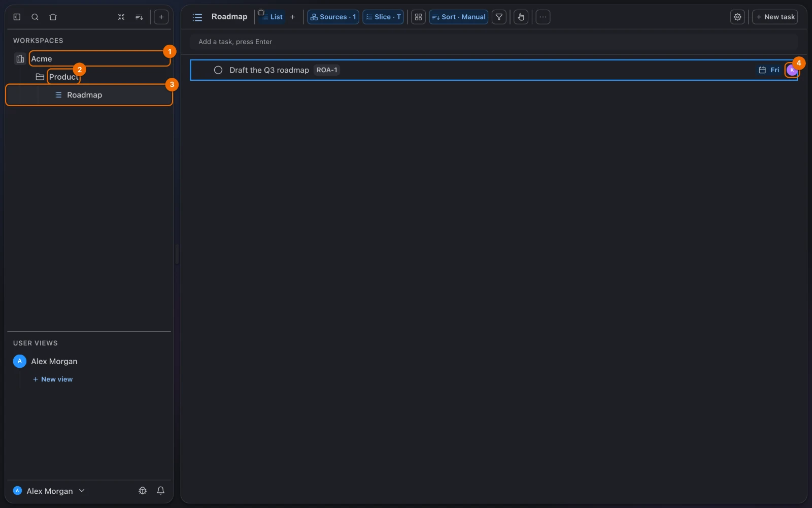The image size is (812, 508).
Task: Click the plus button in sidebar header
Action: point(161,17)
